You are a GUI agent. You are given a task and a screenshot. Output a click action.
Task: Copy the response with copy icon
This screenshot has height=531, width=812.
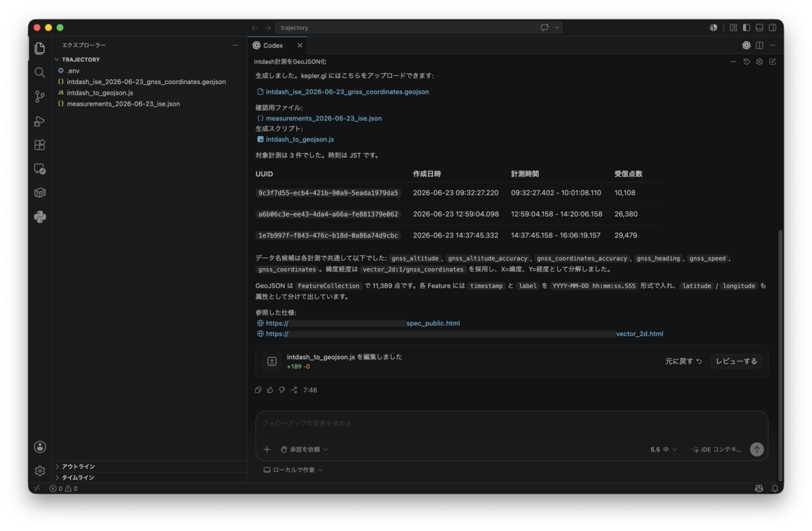pos(258,390)
